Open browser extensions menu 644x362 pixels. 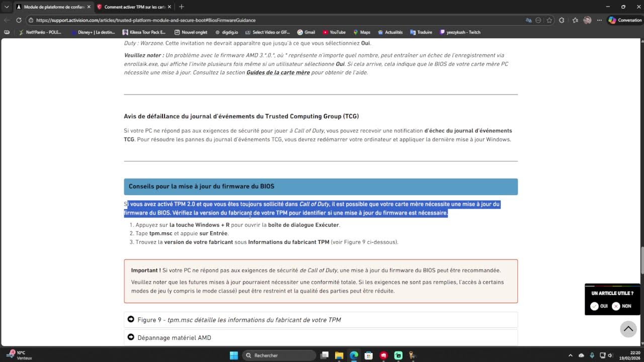(x=561, y=20)
